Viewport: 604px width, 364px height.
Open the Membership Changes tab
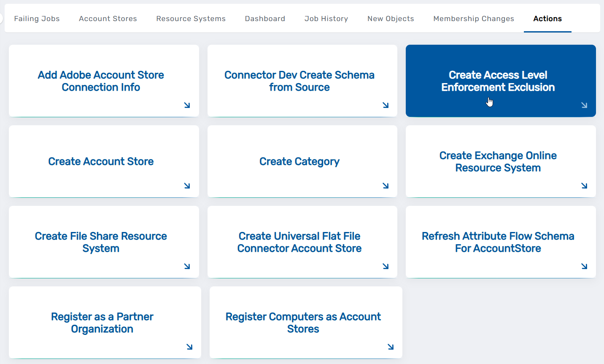click(473, 19)
